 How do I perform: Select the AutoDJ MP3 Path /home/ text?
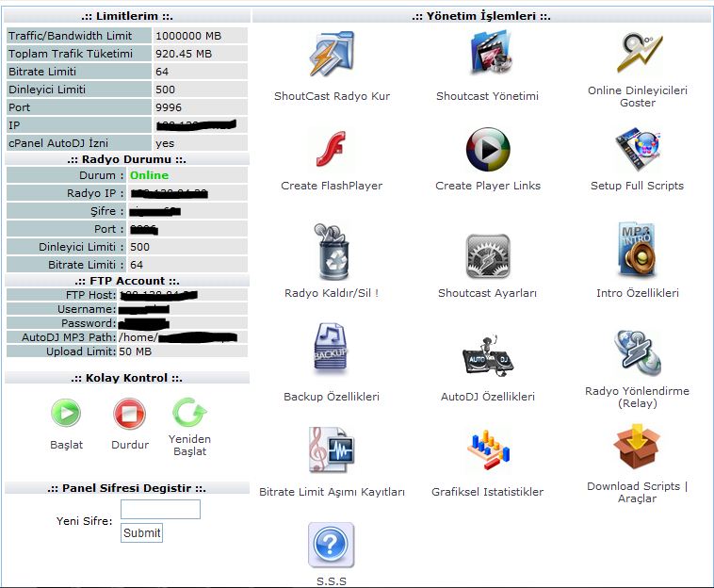point(138,337)
